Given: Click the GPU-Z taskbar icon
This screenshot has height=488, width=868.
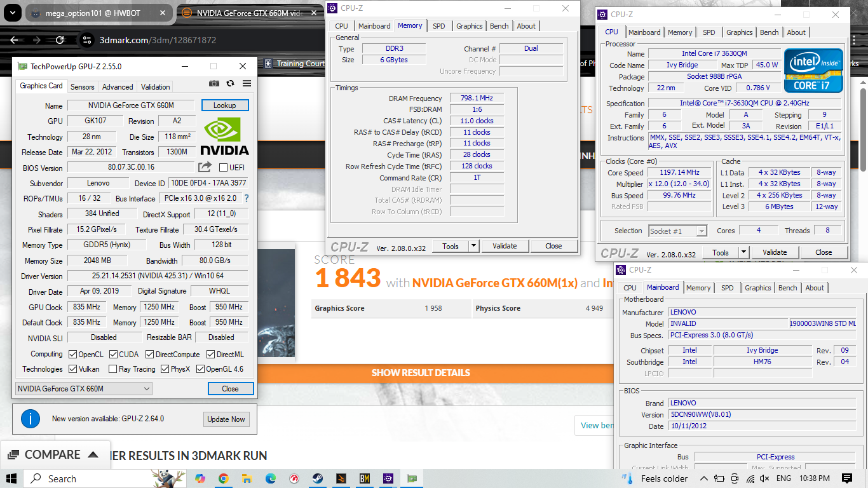Looking at the screenshot, I should 412,478.
